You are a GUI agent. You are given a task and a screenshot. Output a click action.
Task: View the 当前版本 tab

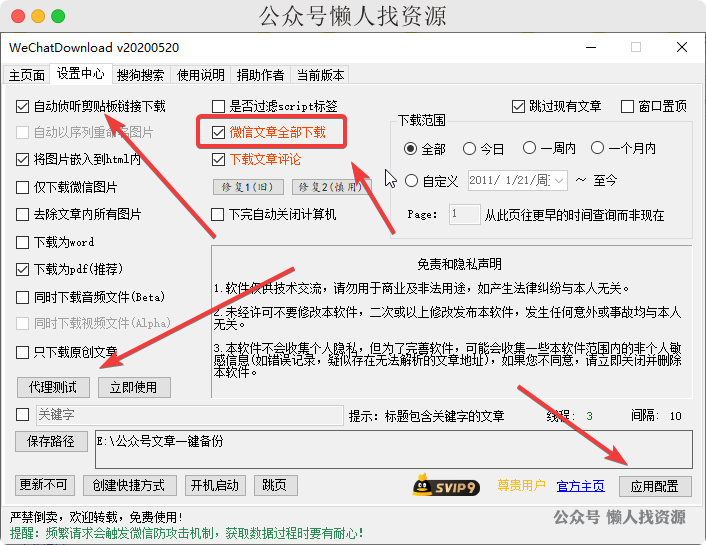pos(320,75)
